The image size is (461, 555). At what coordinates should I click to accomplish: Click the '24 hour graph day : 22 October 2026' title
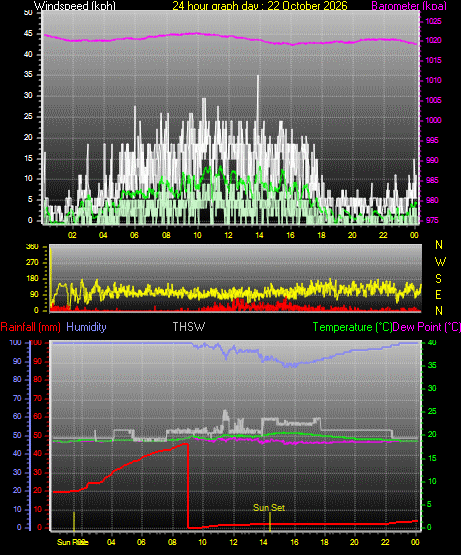(260, 6)
